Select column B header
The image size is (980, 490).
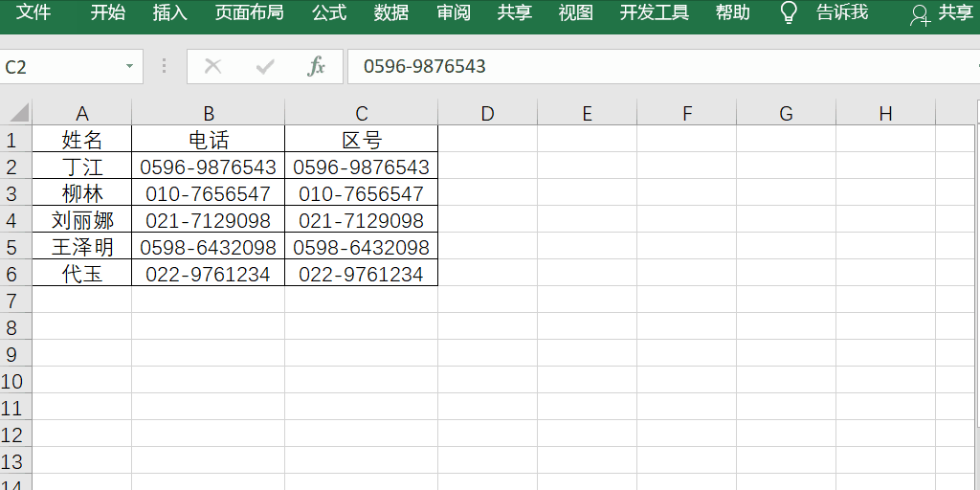(208, 113)
